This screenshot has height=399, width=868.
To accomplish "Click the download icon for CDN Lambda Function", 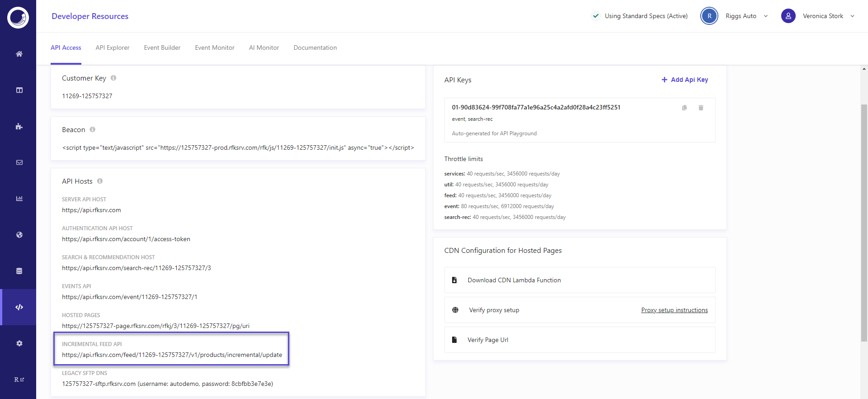I will (x=454, y=280).
